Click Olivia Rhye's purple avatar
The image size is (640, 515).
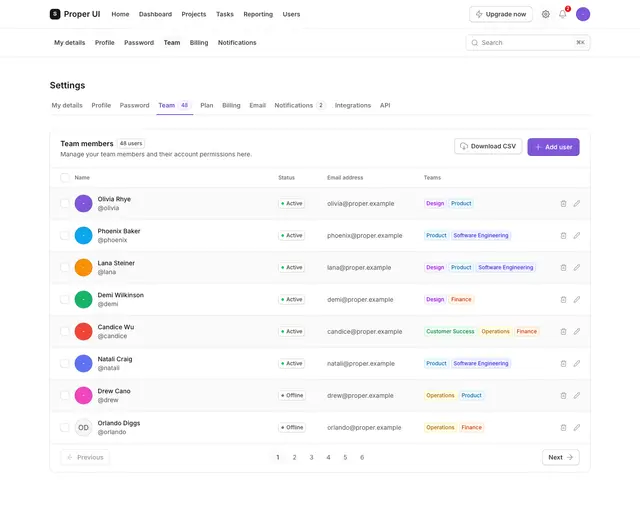pos(83,203)
